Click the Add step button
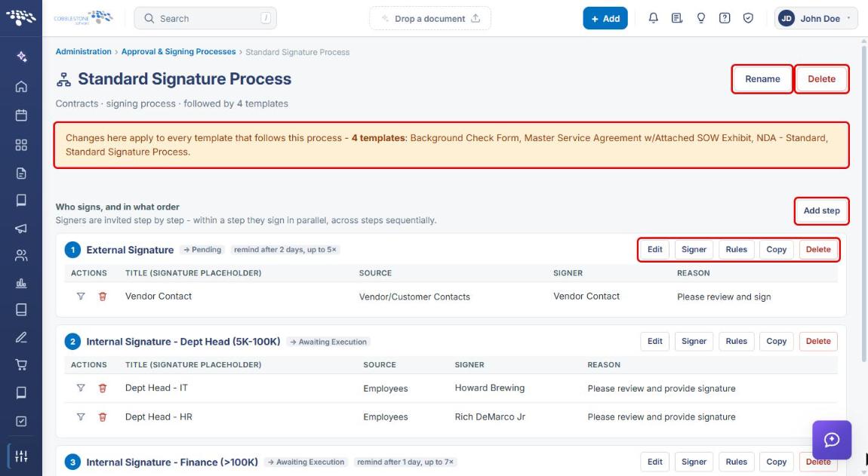This screenshot has width=868, height=476. coord(821,211)
